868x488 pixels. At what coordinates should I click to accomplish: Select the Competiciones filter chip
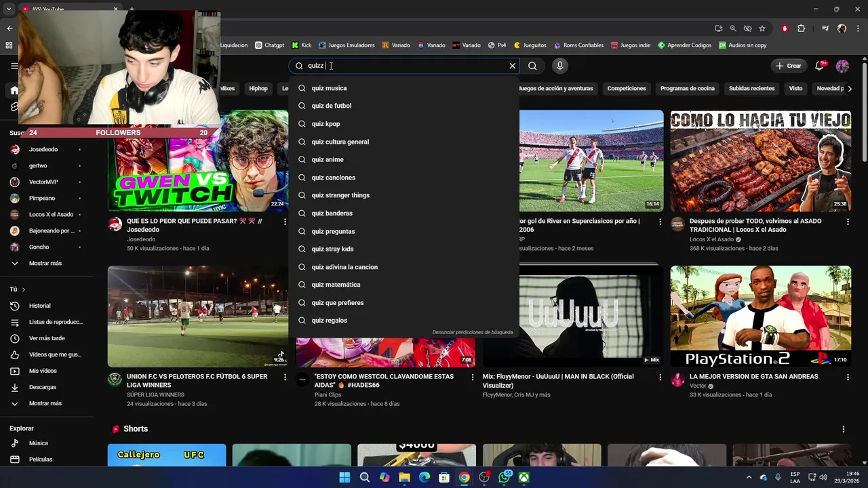pos(627,88)
